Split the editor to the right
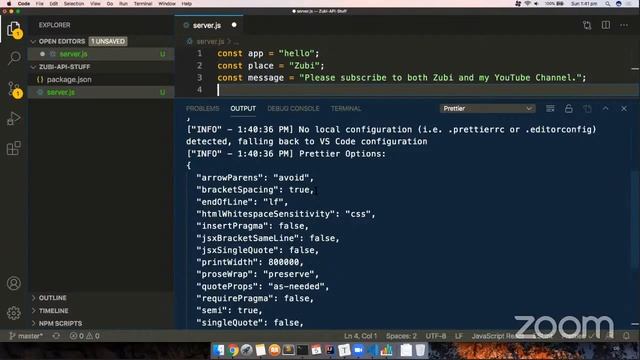 click(606, 25)
